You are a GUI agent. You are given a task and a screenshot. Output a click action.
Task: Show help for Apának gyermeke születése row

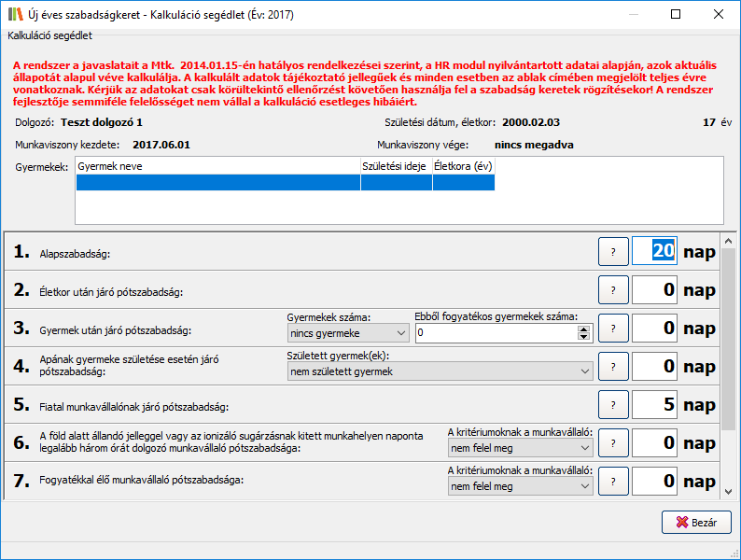(x=613, y=367)
